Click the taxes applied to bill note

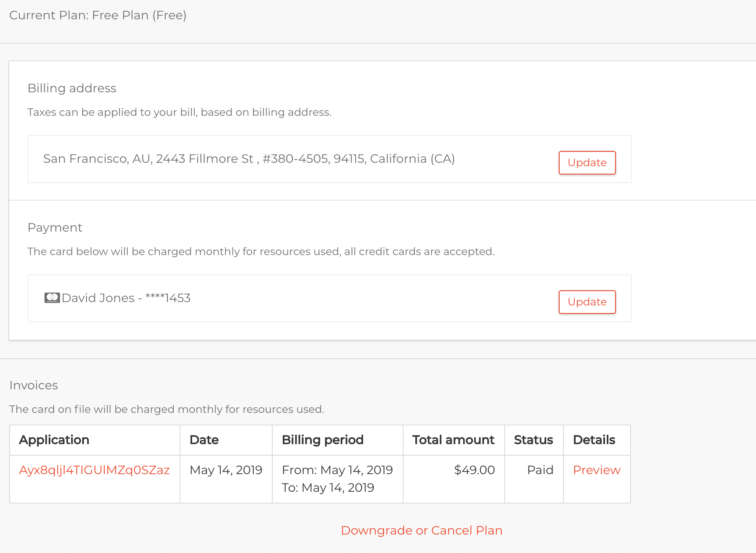(x=180, y=112)
